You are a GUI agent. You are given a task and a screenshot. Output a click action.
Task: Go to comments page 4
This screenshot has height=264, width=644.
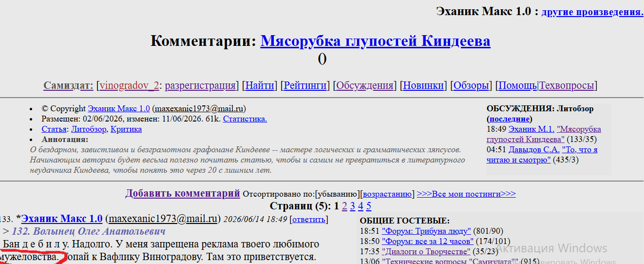point(361,206)
